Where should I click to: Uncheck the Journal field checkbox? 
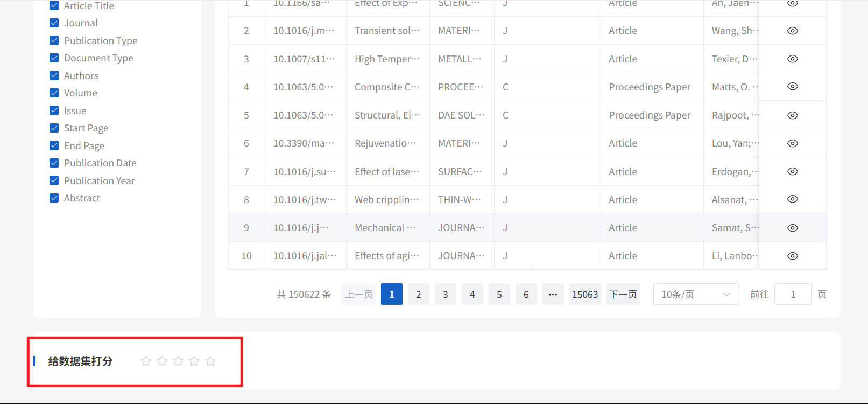point(54,23)
